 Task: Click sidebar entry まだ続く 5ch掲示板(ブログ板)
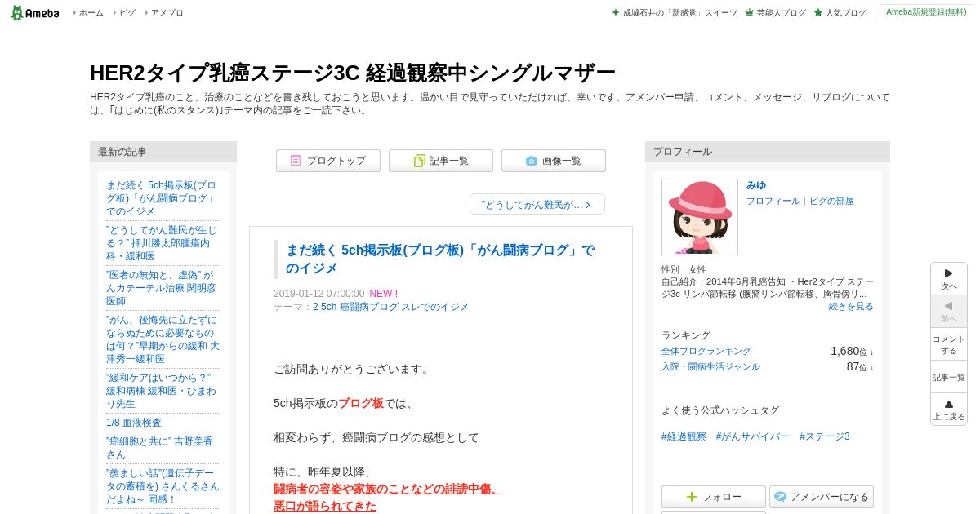(163, 198)
